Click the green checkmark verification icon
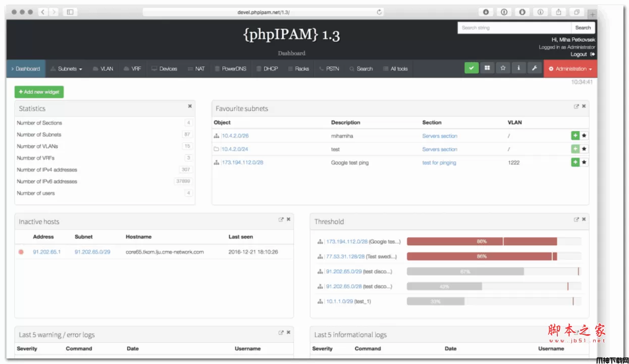The height and width of the screenshot is (364, 629). (471, 67)
